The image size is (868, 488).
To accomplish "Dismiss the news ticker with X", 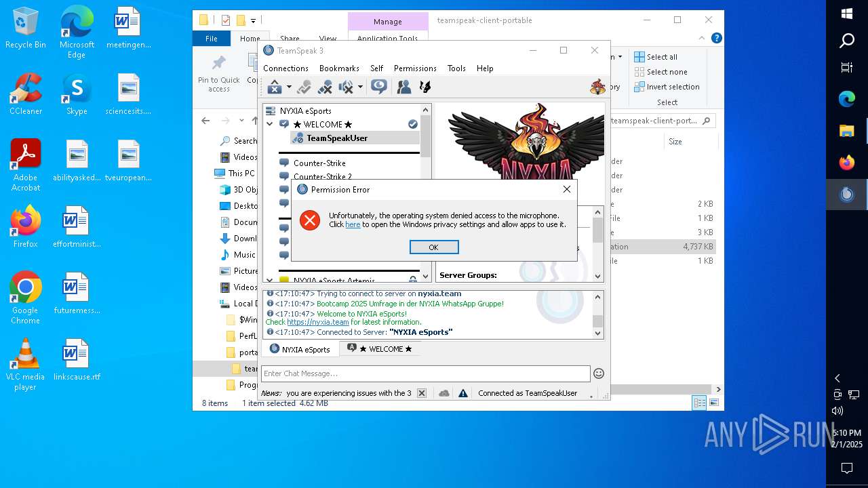I will pyautogui.click(x=422, y=393).
